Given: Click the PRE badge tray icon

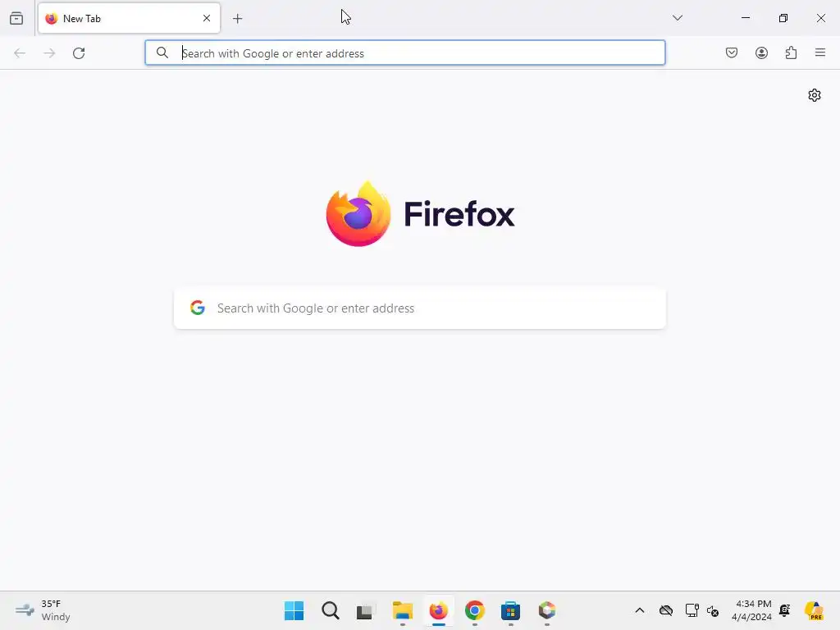Looking at the screenshot, I should point(814,610).
